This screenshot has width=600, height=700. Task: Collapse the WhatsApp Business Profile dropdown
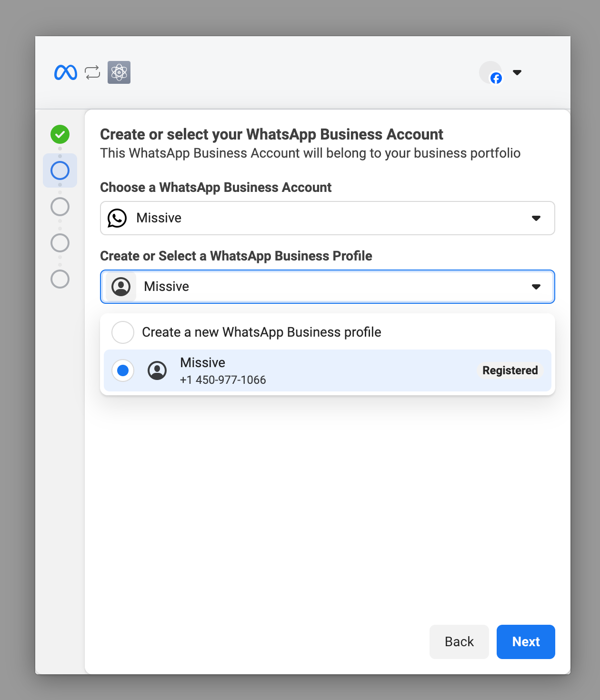[x=536, y=287]
